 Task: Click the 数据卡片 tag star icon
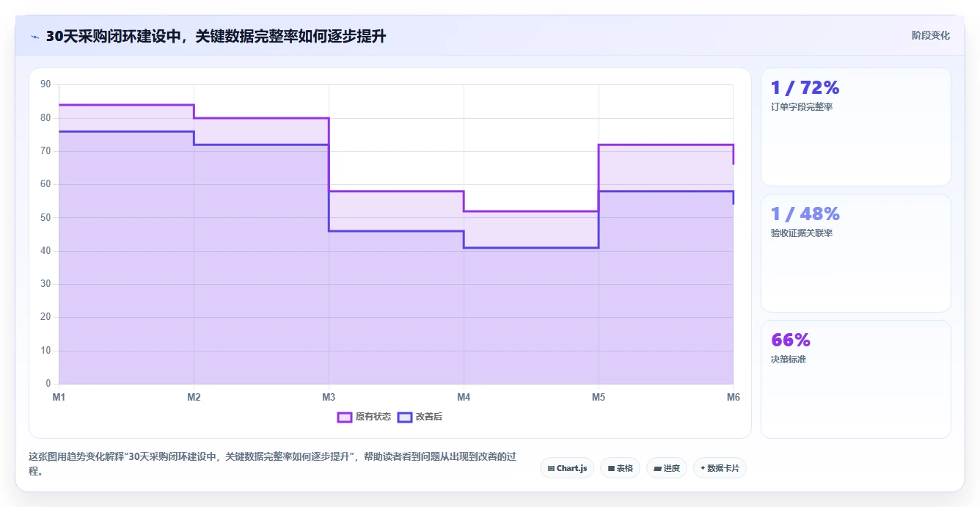coord(703,468)
